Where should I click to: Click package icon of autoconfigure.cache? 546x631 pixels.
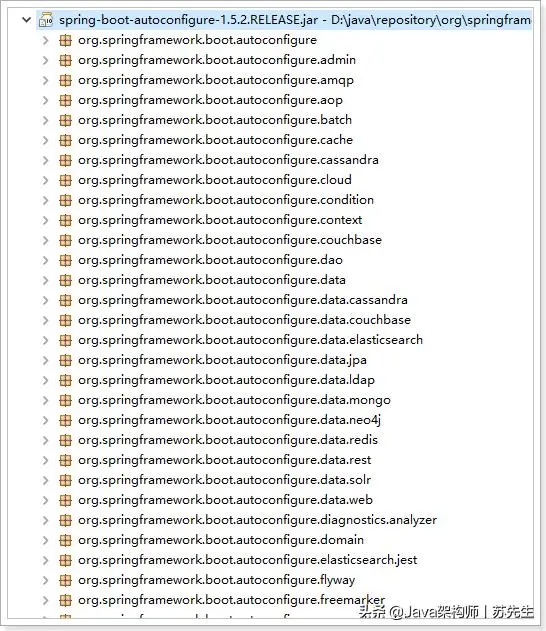(x=65, y=140)
